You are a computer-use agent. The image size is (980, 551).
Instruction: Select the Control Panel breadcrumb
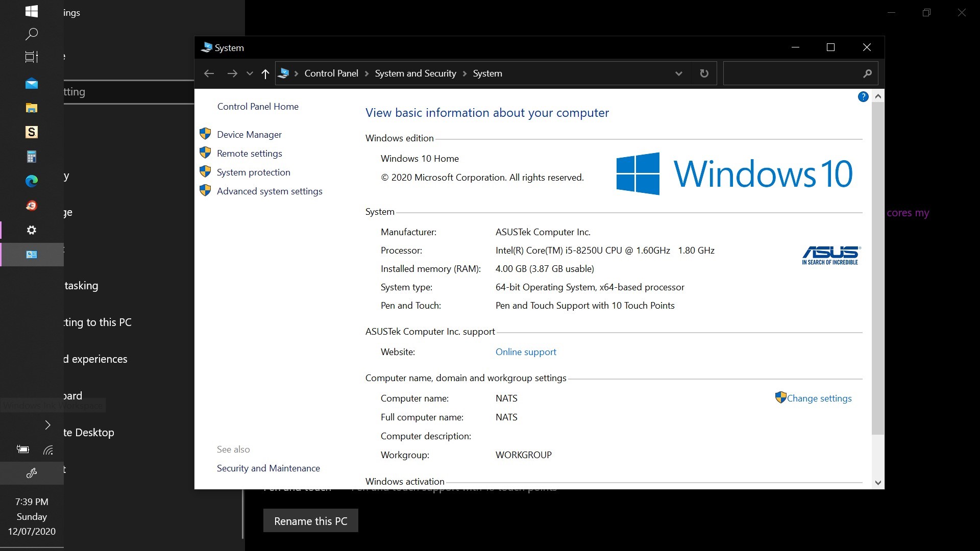(331, 73)
